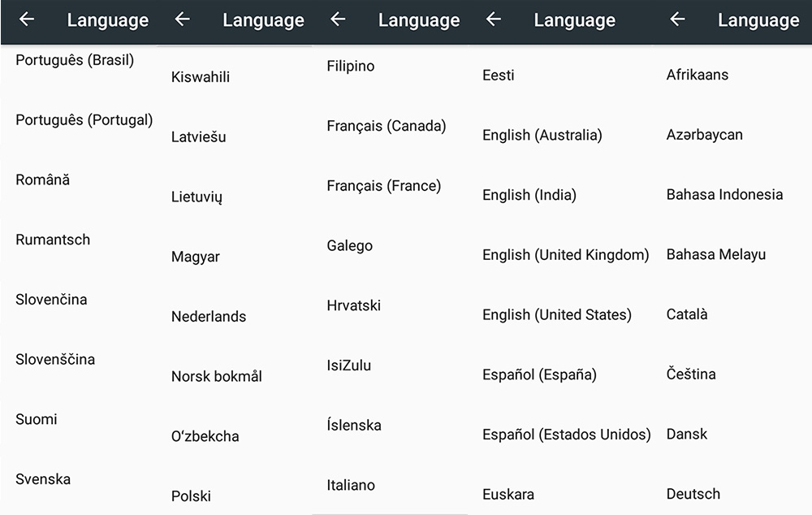Select English (United Kingdom)
This screenshot has width=812, height=515.
click(x=566, y=255)
